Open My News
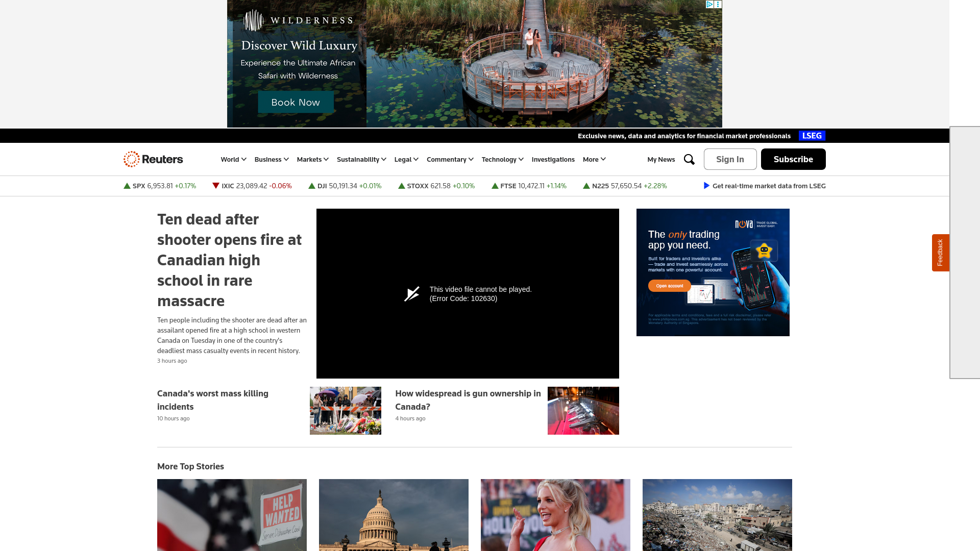 click(x=661, y=159)
